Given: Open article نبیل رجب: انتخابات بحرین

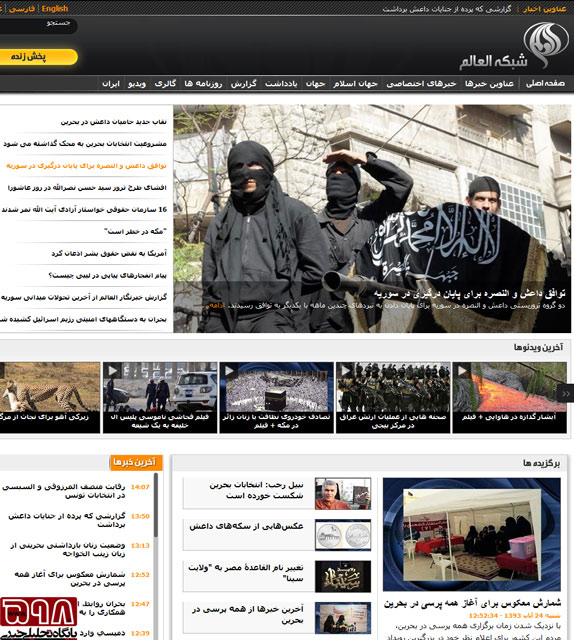Looking at the screenshot, I should pos(256,490).
